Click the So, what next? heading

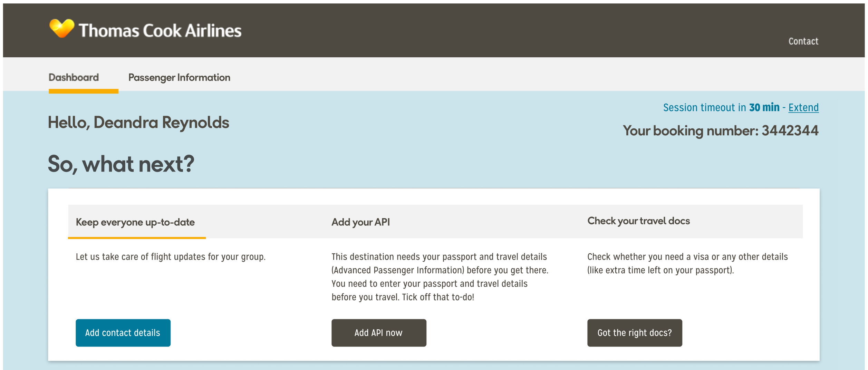click(x=121, y=164)
